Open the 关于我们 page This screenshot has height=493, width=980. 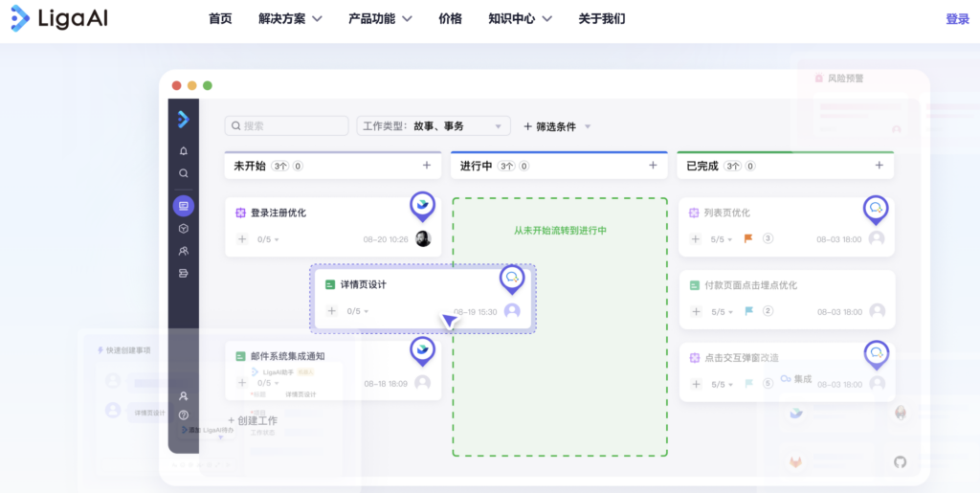pyautogui.click(x=602, y=19)
